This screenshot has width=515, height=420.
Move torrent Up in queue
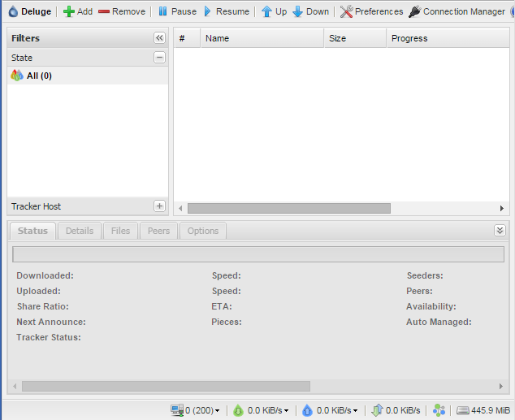click(274, 11)
